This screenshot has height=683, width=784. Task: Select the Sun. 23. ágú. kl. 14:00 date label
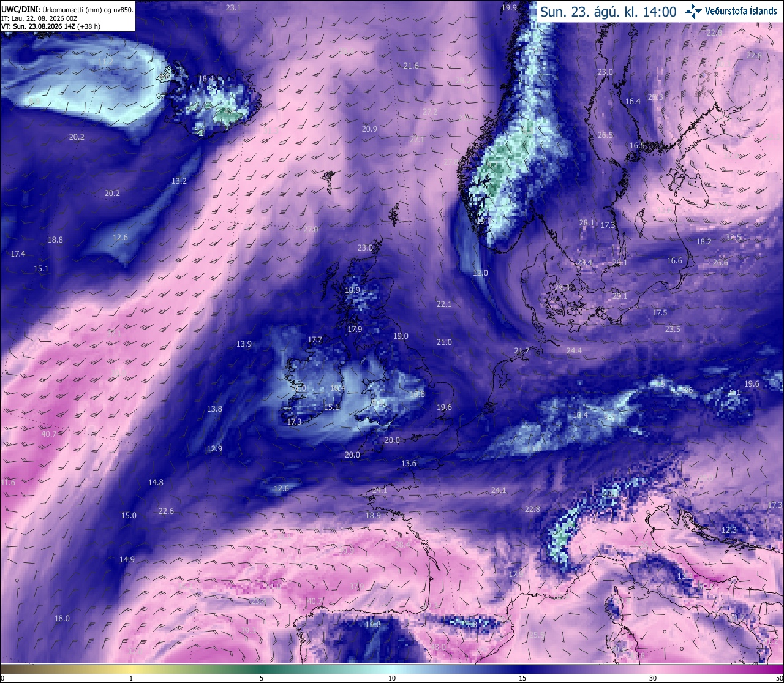click(x=608, y=12)
